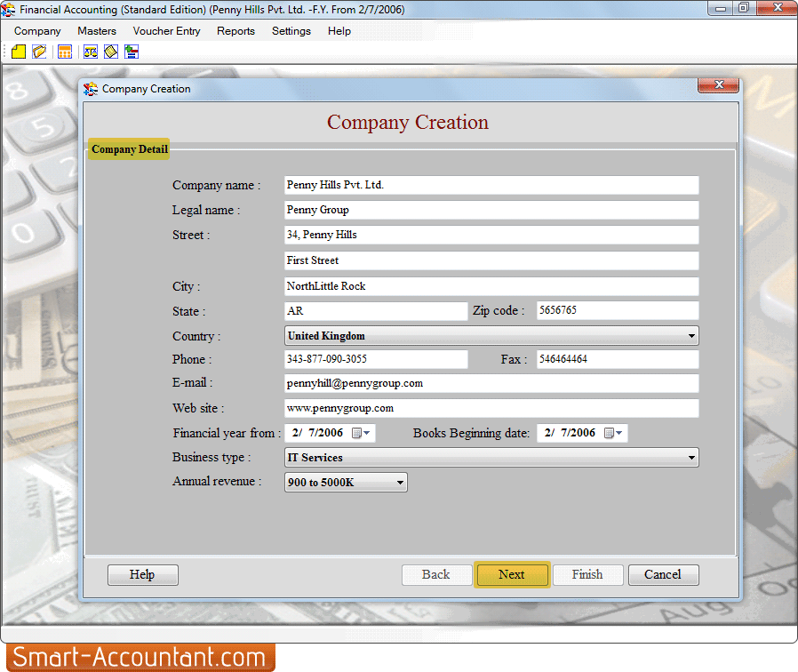This screenshot has width=798, height=672.
Task: Select the Company Detail tab
Action: [x=129, y=149]
